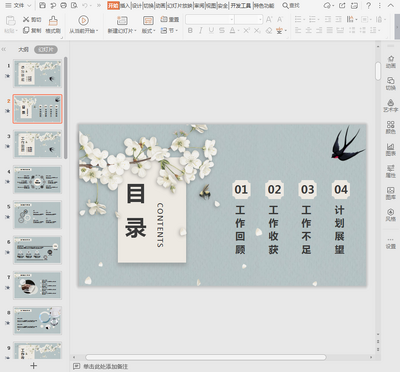Click the Help question mark icon
This screenshot has width=400, height=372.
[368, 6]
